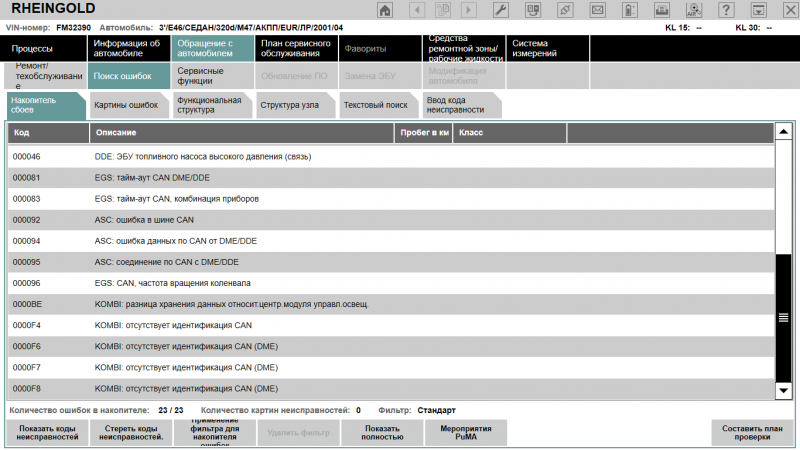
Task: Click the operation selection panels icon
Action: click(533, 10)
